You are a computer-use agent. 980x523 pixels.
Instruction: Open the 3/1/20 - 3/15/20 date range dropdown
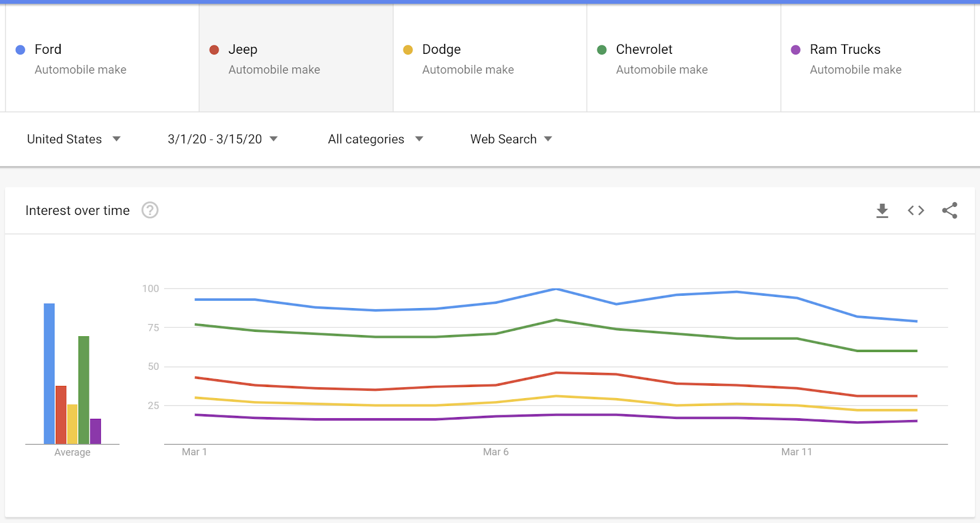click(222, 139)
